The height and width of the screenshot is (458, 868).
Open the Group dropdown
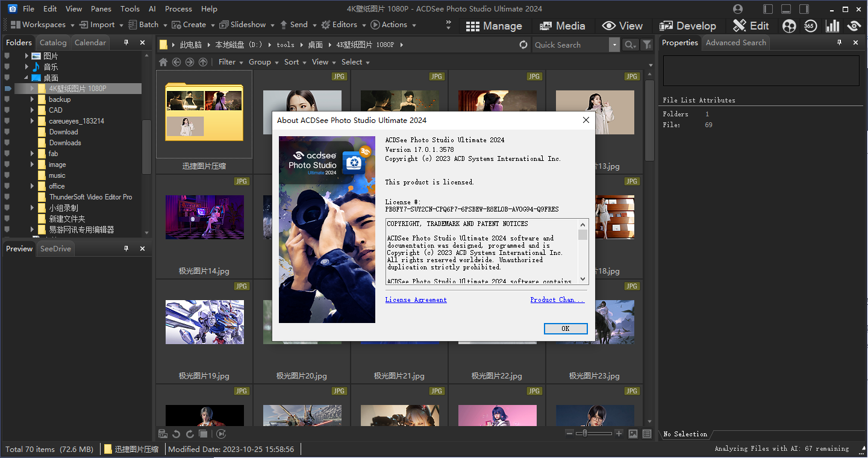click(x=263, y=62)
